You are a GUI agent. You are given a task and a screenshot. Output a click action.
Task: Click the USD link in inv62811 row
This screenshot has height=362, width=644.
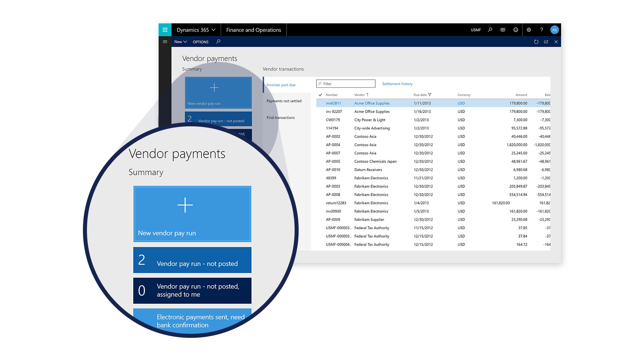coord(461,103)
